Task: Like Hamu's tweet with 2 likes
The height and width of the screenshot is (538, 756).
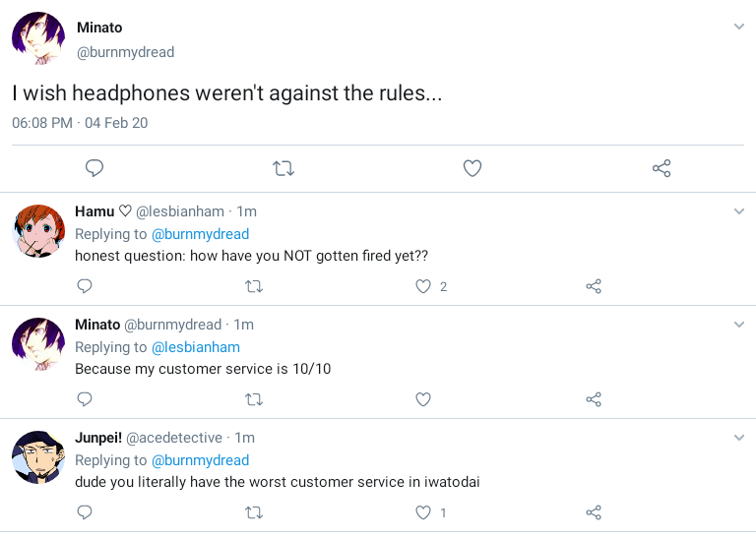Action: click(423, 286)
